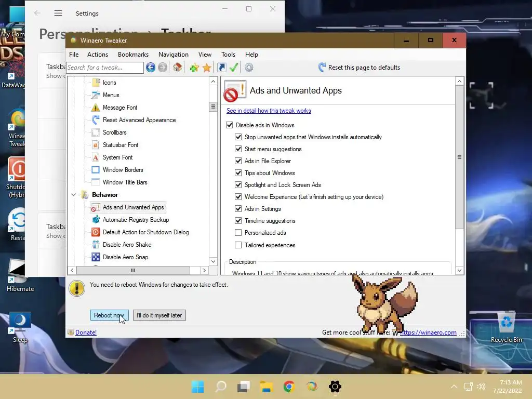Viewport: 532px width, 399px height.
Task: Open File Explorer from taskbar
Action: pos(267,387)
